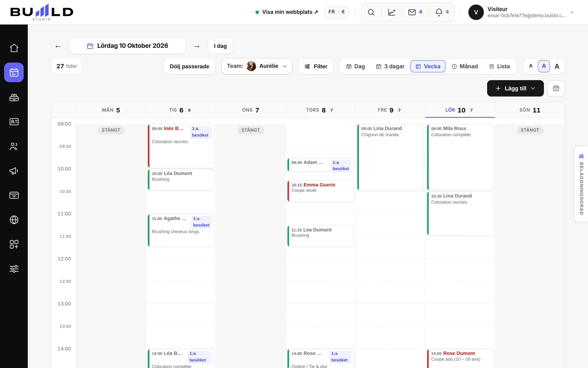Click the I dag button
The image size is (588, 368).
pos(220,46)
